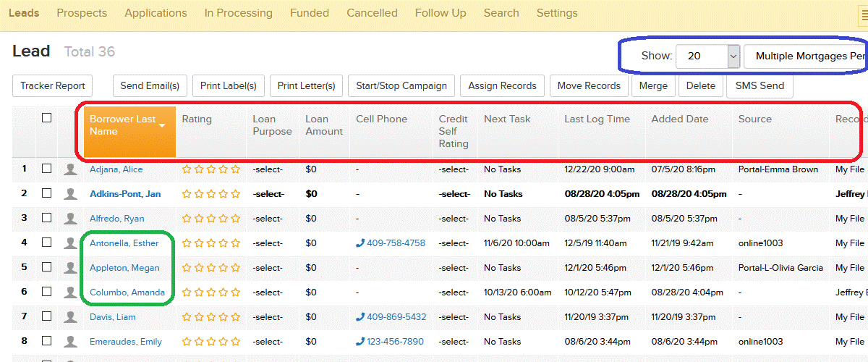The height and width of the screenshot is (362, 868).
Task: Open Credit Self Rating select for Alfredo, Ryan
Action: [x=454, y=219]
